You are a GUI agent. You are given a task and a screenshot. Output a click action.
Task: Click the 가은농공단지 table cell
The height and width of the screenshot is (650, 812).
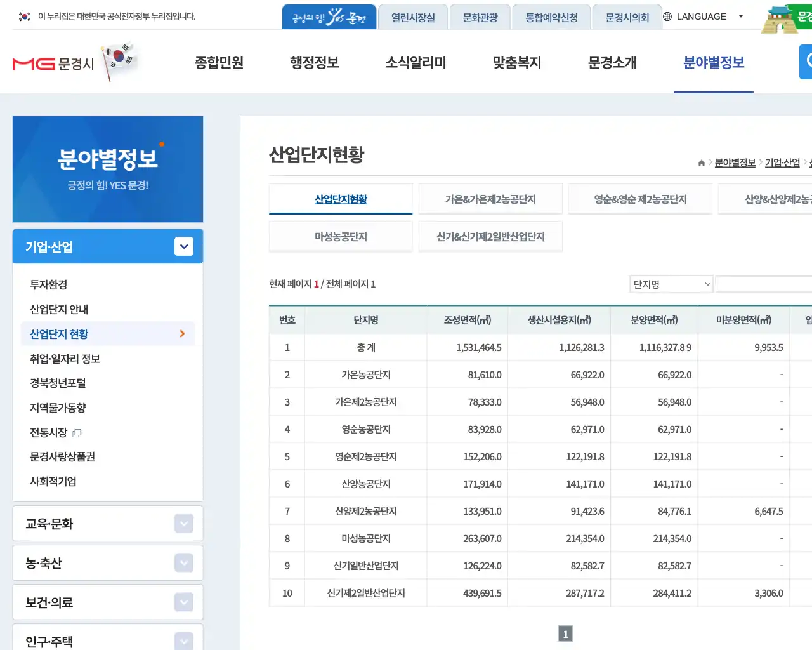(366, 375)
